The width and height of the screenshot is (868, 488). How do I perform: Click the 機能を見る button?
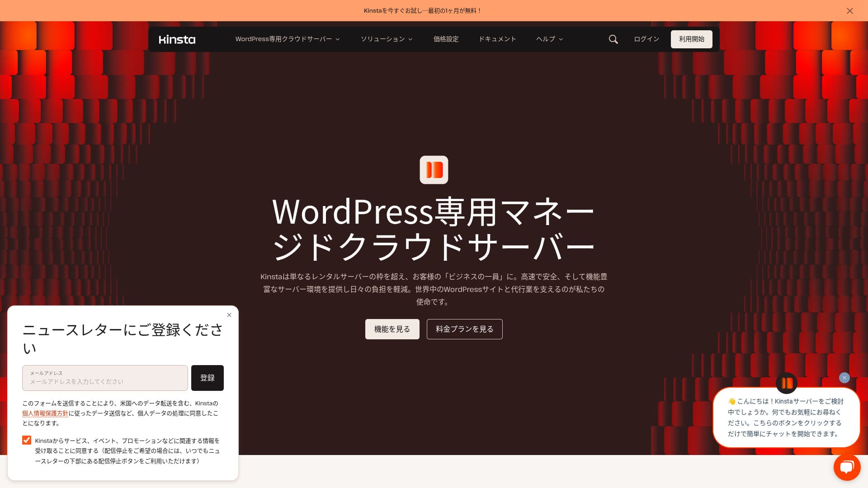click(x=392, y=329)
